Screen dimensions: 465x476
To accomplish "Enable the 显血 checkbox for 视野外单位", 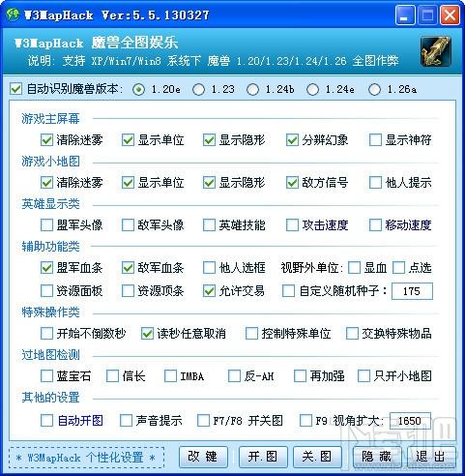I will tap(354, 268).
